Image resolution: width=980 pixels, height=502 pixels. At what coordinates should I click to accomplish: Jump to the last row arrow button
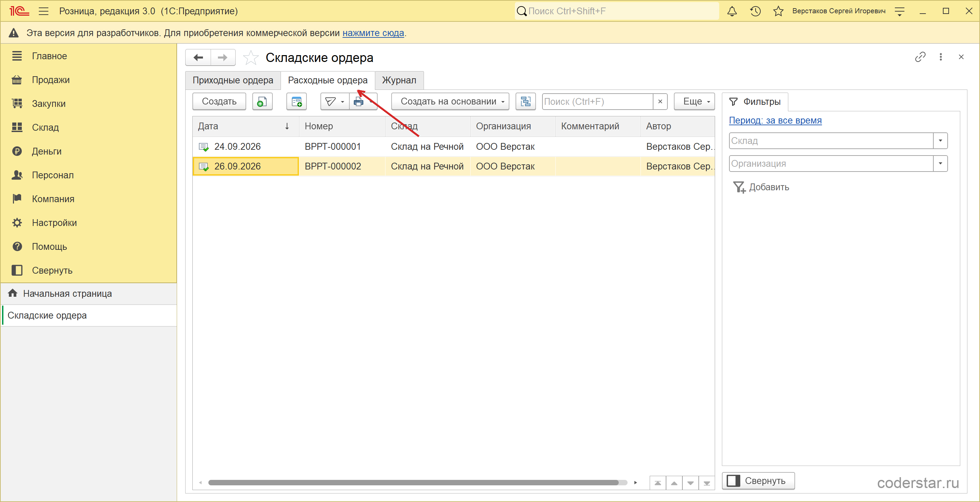pyautogui.click(x=707, y=483)
